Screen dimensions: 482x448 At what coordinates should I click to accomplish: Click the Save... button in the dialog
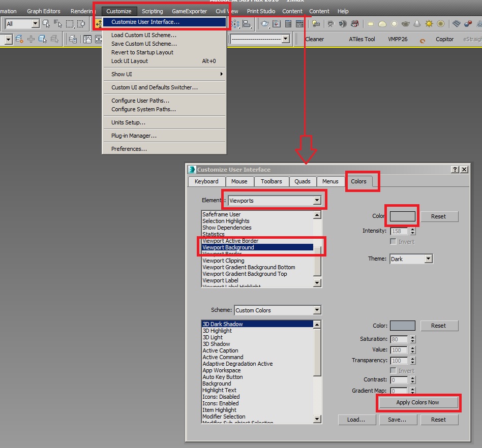398,420
